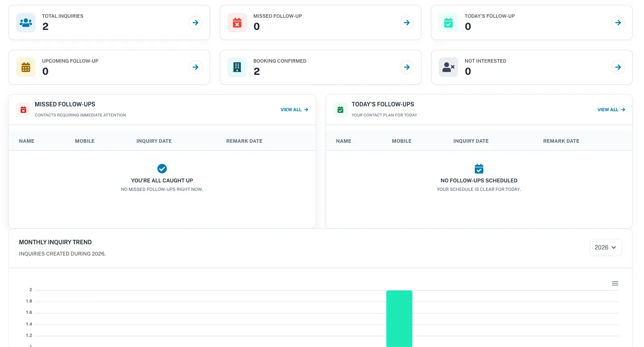Click the Not Interested user icon
The width and height of the screenshot is (644, 347).
(448, 67)
